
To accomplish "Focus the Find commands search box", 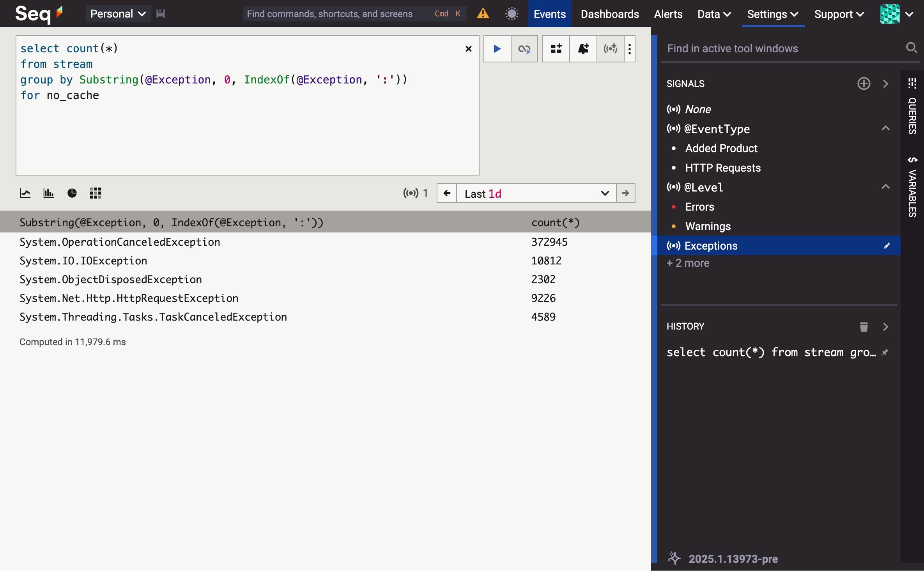I will pyautogui.click(x=355, y=14).
